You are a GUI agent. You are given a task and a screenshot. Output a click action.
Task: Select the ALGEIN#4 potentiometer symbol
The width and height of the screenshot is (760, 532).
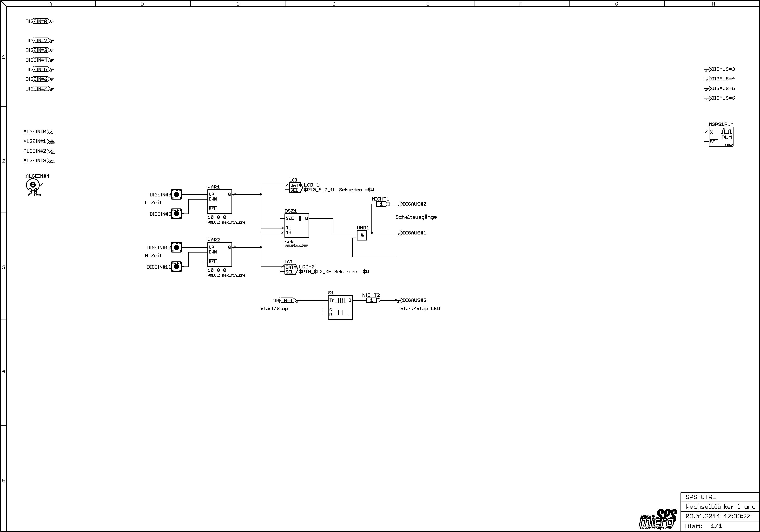pos(33,185)
